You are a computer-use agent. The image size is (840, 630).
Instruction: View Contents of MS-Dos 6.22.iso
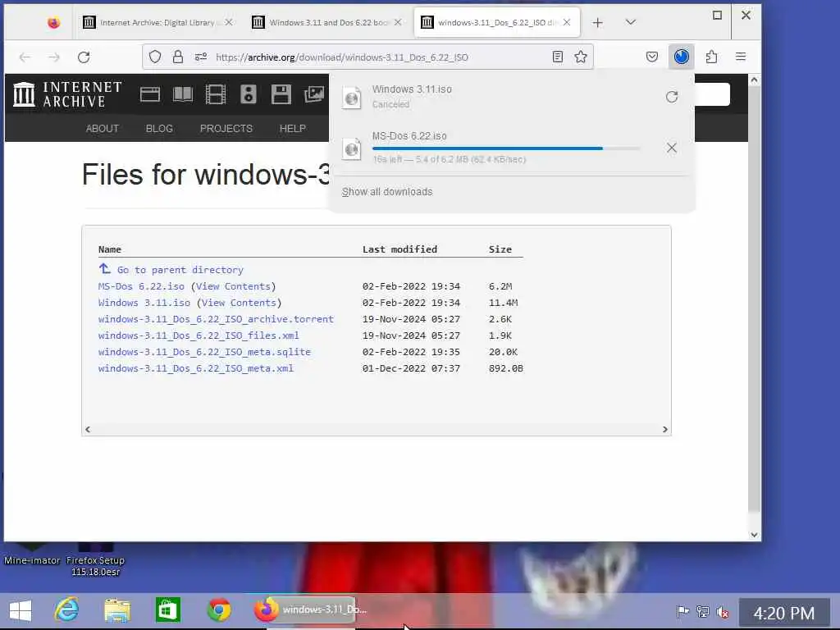point(233,286)
